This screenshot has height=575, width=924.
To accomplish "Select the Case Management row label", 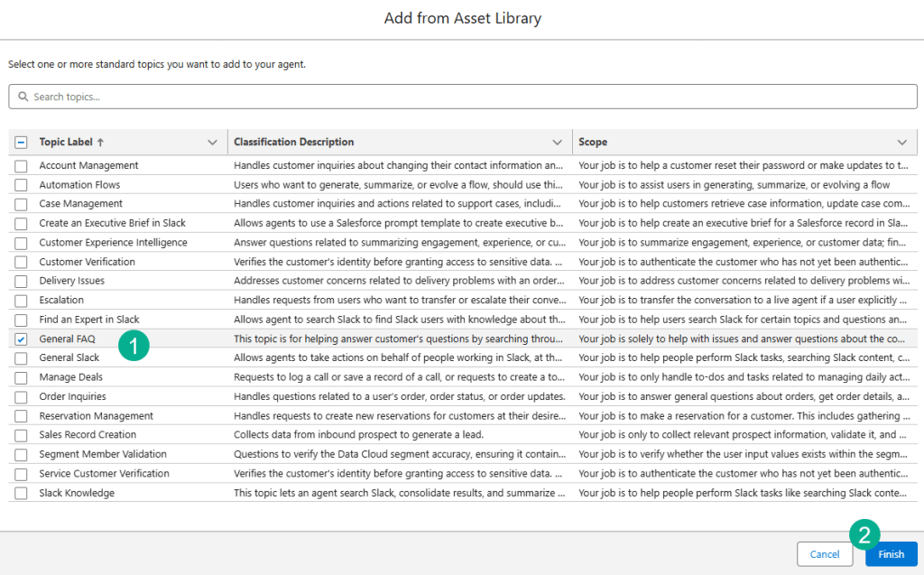I will point(81,204).
